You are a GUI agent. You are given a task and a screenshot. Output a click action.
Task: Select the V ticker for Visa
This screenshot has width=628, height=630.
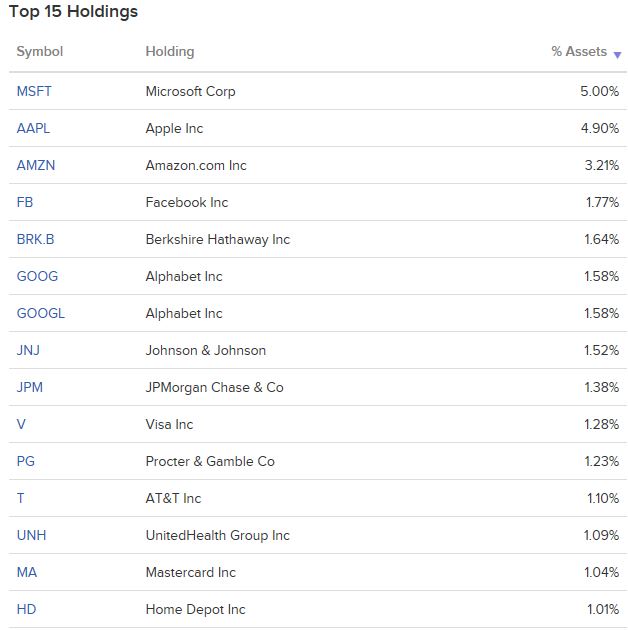tap(21, 424)
